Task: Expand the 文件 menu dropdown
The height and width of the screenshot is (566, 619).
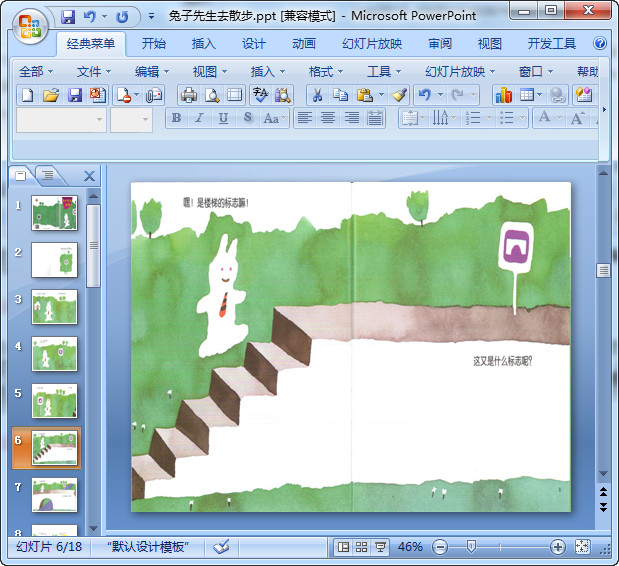Action: click(x=94, y=71)
